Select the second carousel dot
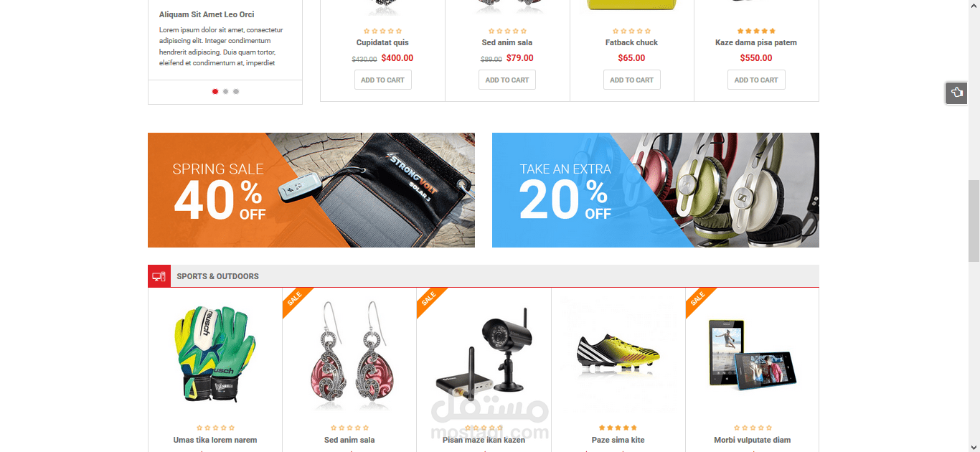Screen dimensions: 980x452 point(225,91)
